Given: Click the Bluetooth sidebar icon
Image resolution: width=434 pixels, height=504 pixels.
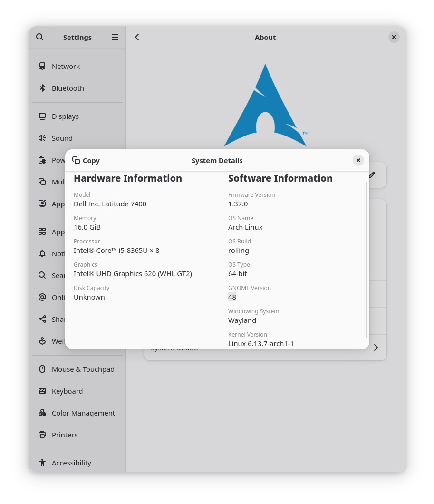Looking at the screenshot, I should 42,88.
